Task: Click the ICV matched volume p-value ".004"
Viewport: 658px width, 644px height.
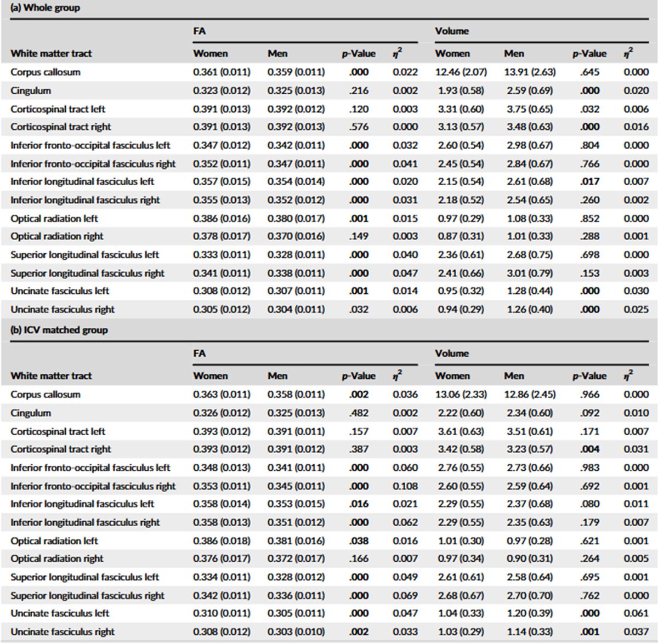Action: (590, 449)
